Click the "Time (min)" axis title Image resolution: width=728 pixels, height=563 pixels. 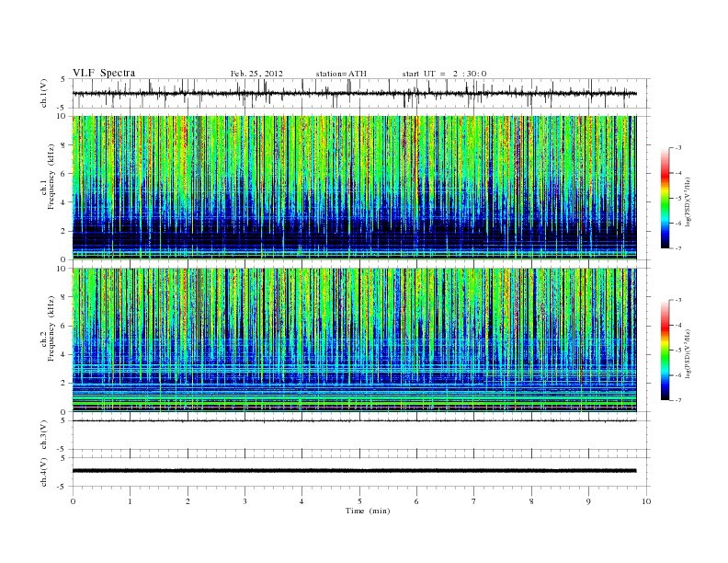(368, 511)
